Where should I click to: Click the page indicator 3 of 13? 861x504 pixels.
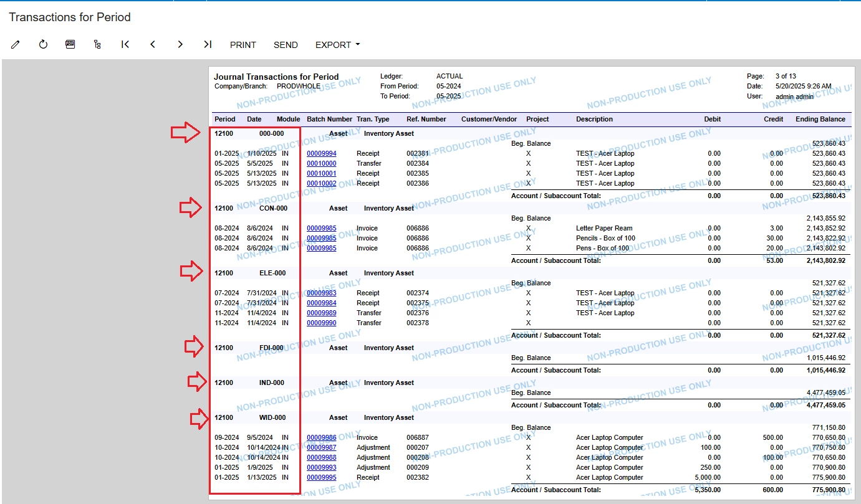pos(786,76)
